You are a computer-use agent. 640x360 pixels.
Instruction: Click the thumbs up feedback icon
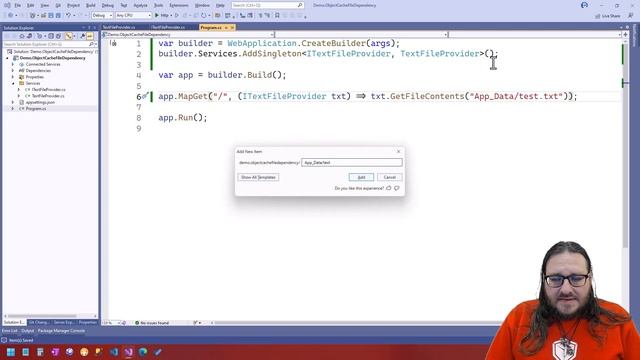(389, 188)
